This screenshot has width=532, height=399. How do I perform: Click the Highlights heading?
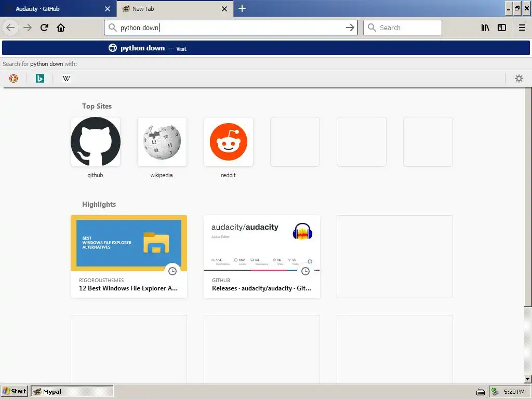tap(99, 204)
